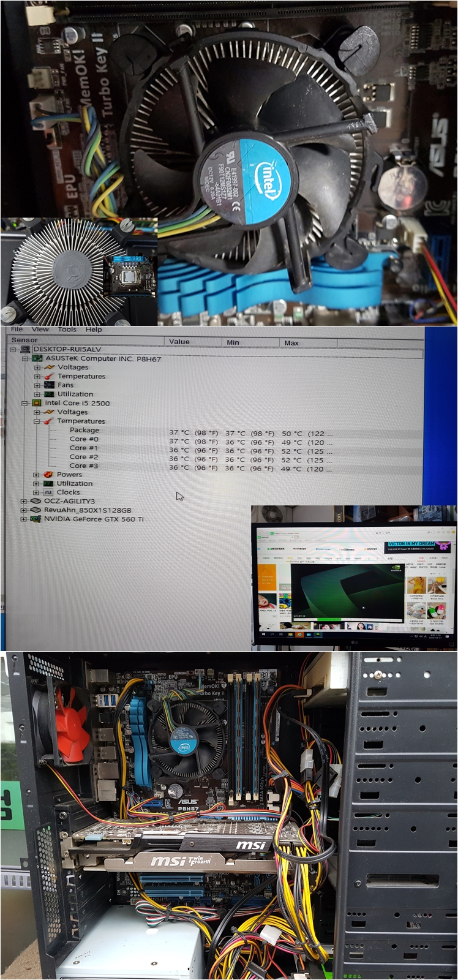Image resolution: width=458 pixels, height=980 pixels.
Task: Click the Package max value 50 °C
Action: pos(291,433)
